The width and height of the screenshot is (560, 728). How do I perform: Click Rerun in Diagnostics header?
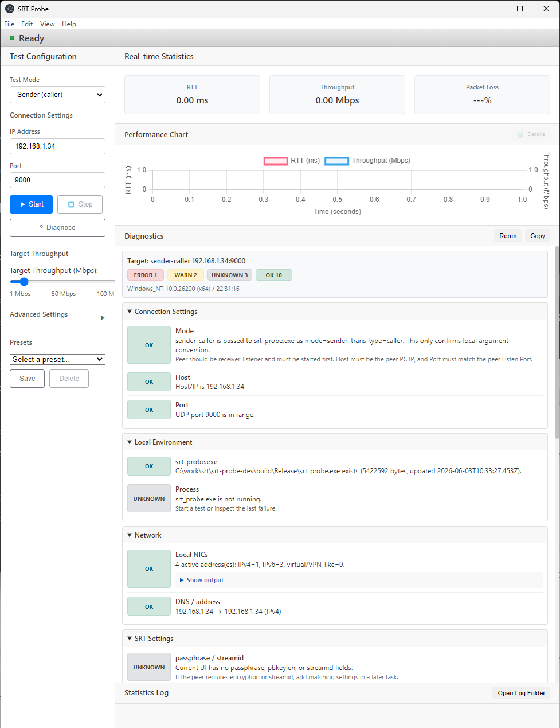click(508, 236)
